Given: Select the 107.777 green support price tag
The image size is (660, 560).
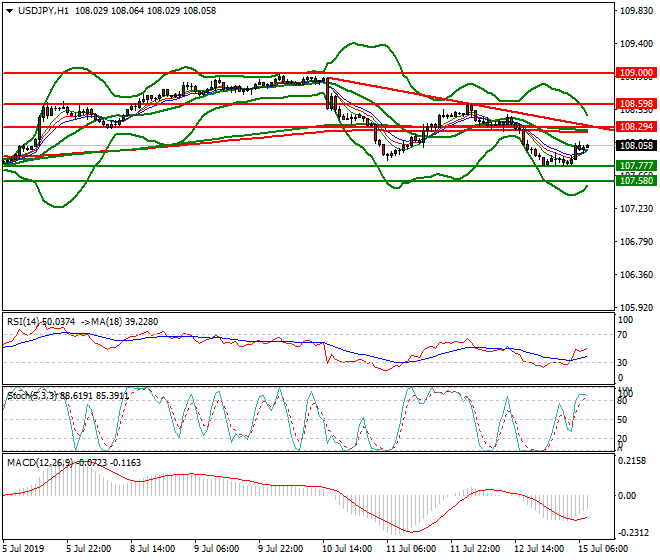Looking at the screenshot, I should pos(636,165).
